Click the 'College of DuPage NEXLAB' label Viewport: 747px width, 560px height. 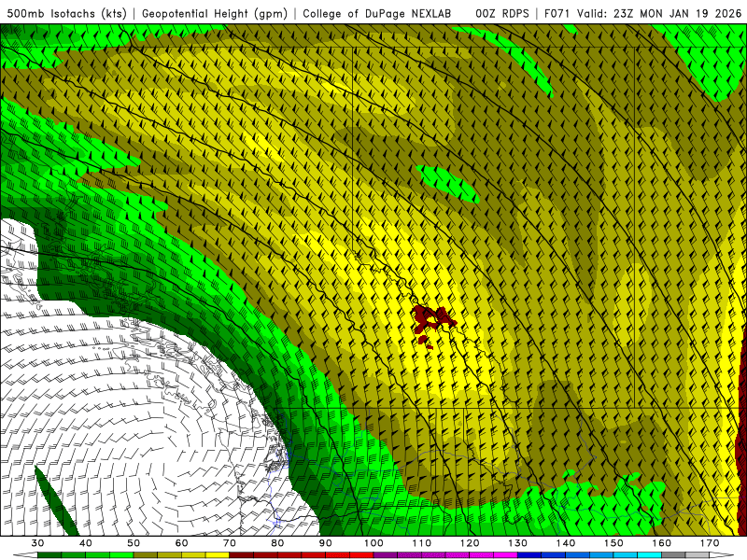coord(377,13)
